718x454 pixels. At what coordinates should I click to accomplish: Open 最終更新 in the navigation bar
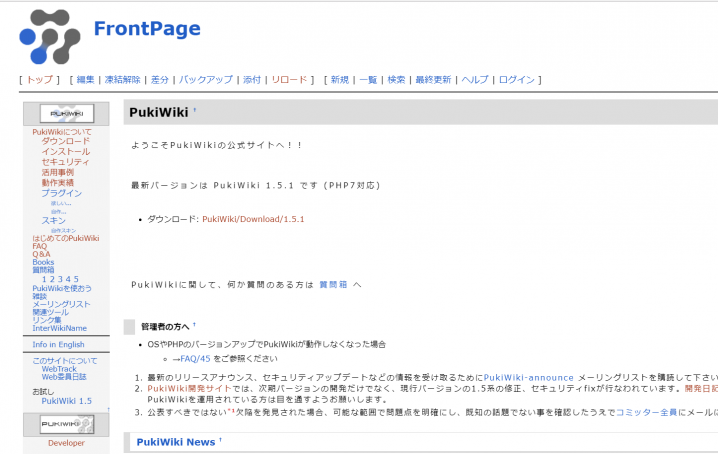click(x=433, y=80)
